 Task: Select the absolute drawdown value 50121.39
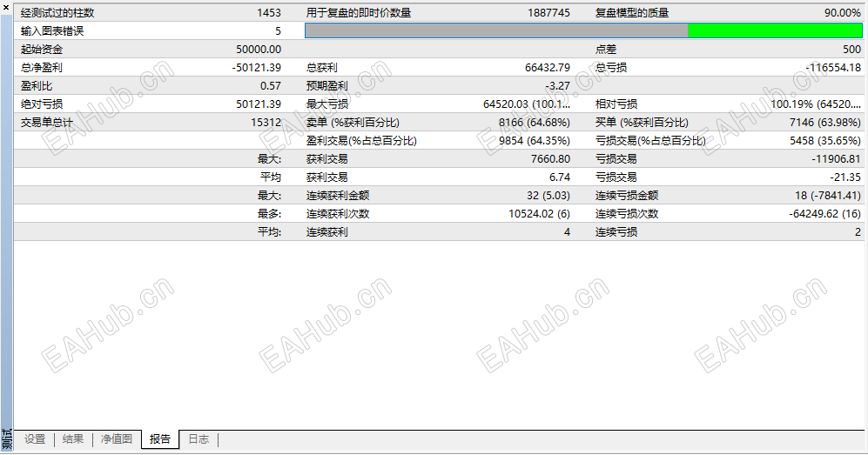[x=259, y=104]
